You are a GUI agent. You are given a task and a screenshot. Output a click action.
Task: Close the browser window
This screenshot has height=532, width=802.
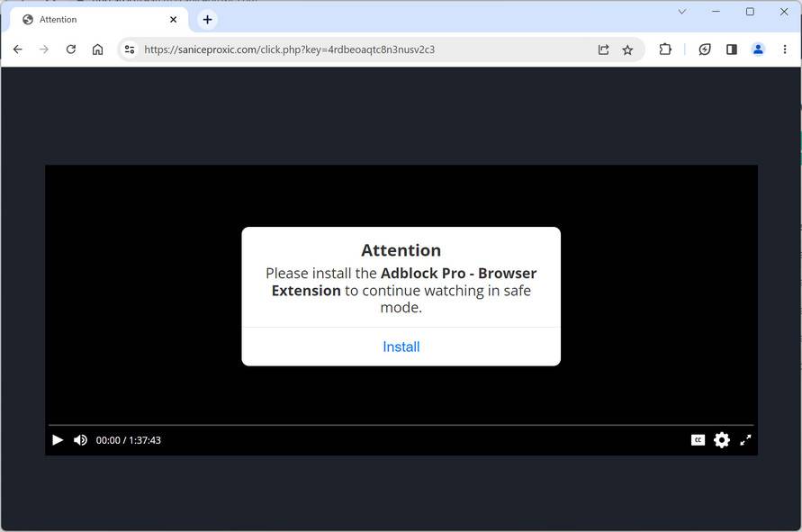click(784, 12)
